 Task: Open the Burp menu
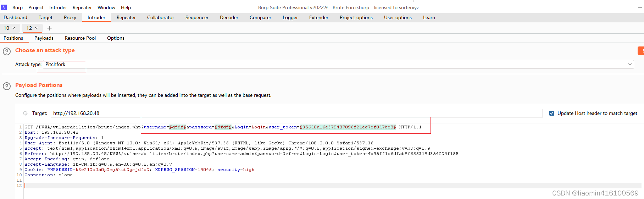coord(17,7)
